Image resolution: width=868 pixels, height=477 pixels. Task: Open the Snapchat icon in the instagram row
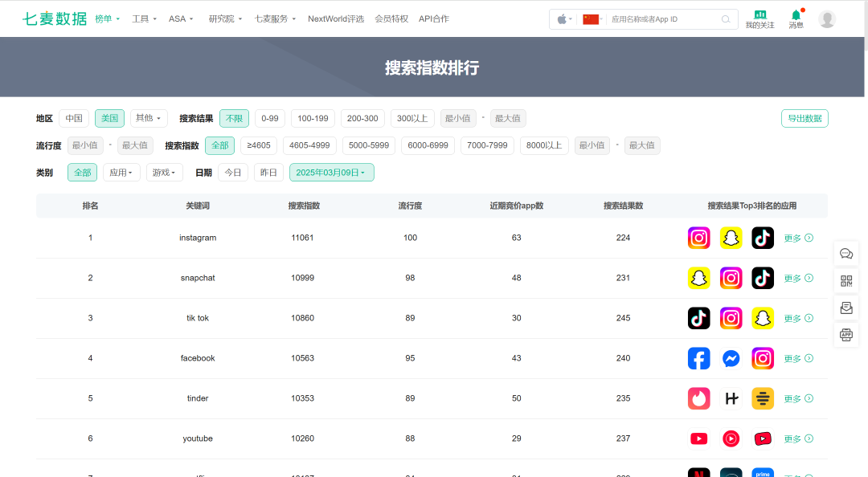pyautogui.click(x=731, y=238)
